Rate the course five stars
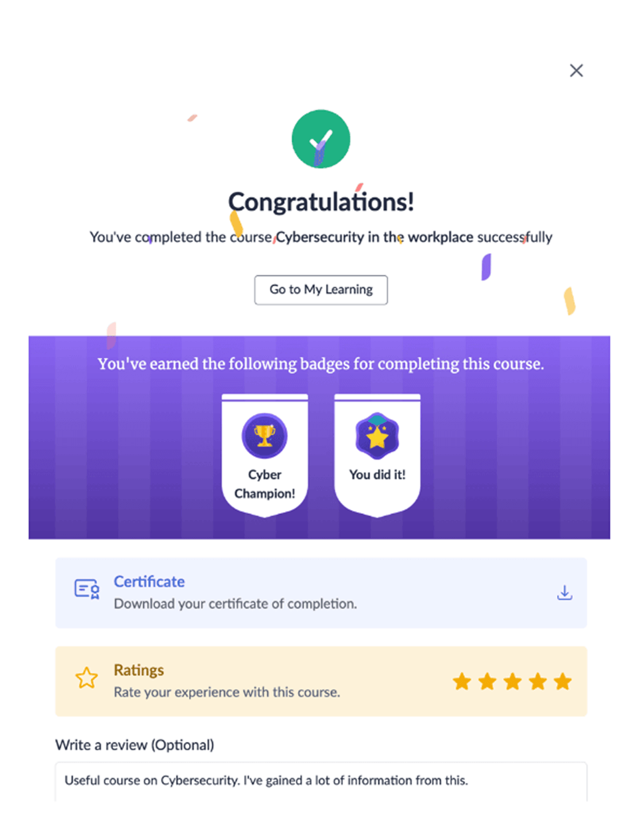The height and width of the screenshot is (840, 634). click(562, 681)
